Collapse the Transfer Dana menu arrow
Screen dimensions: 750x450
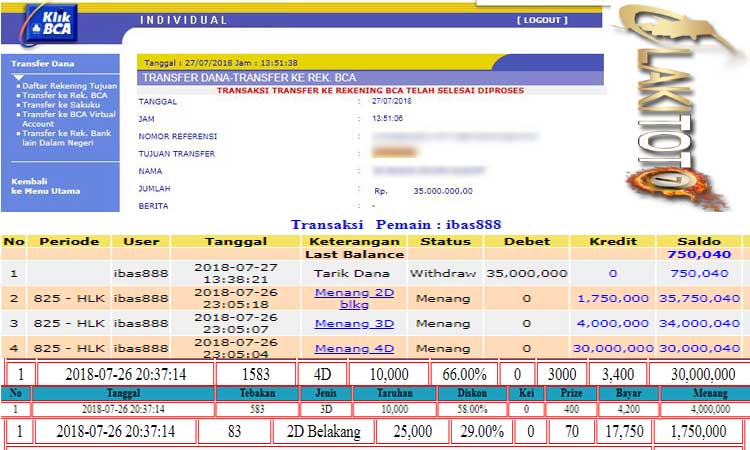pyautogui.click(x=17, y=76)
